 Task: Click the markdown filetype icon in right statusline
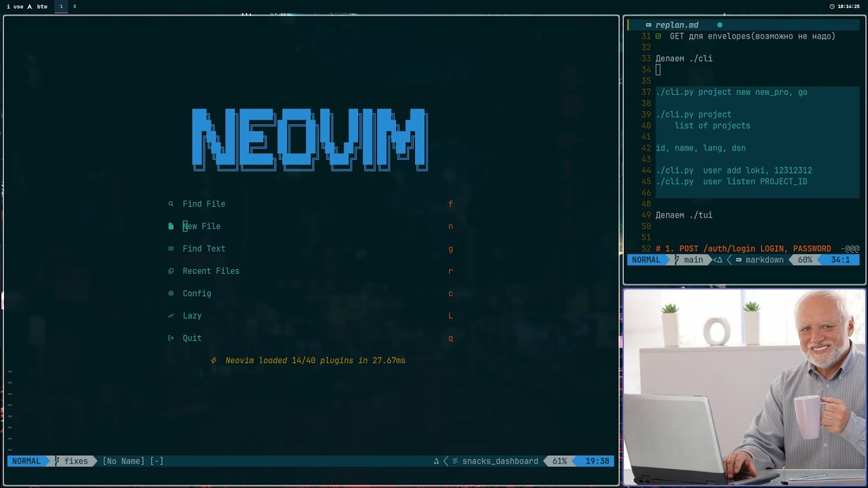click(x=738, y=260)
